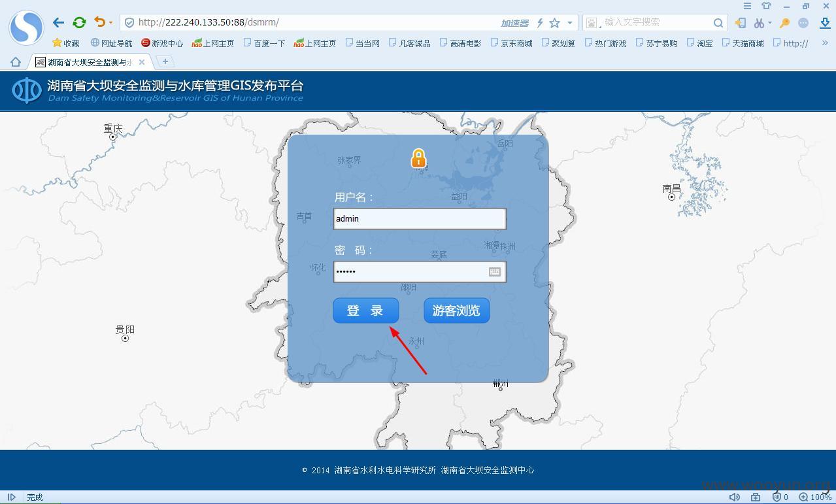
Task: Reload page with green refresh icon
Action: pyautogui.click(x=79, y=22)
